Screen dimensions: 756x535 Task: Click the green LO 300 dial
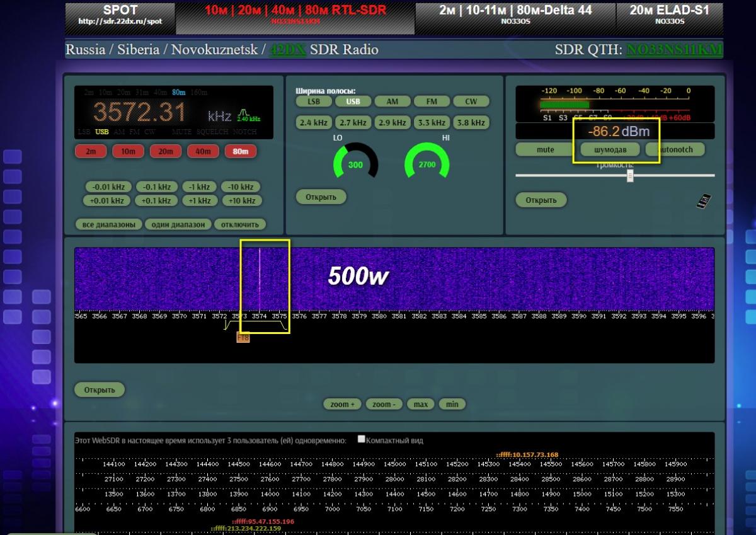point(355,164)
